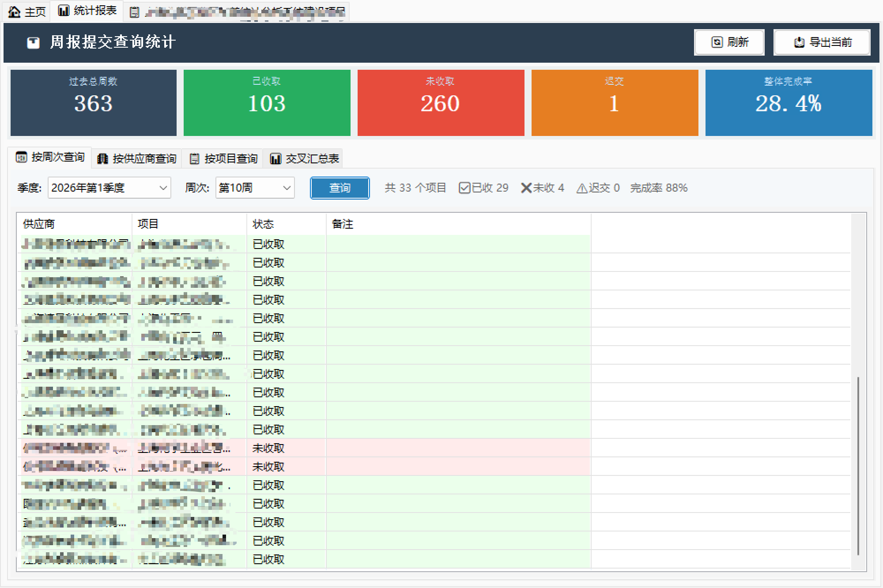Click the export icon on 导出当前 button
This screenshot has width=883, height=588.
click(799, 42)
